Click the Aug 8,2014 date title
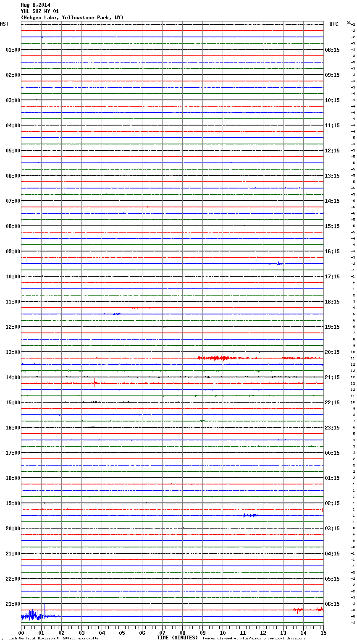 click(x=35, y=5)
